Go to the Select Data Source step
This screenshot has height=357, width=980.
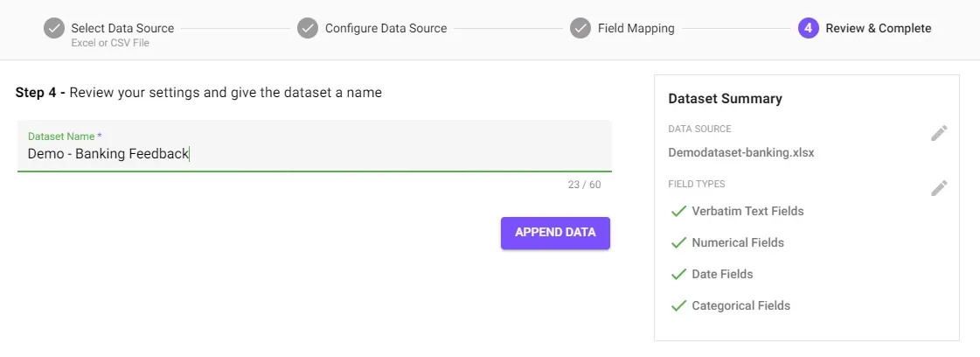click(x=122, y=28)
